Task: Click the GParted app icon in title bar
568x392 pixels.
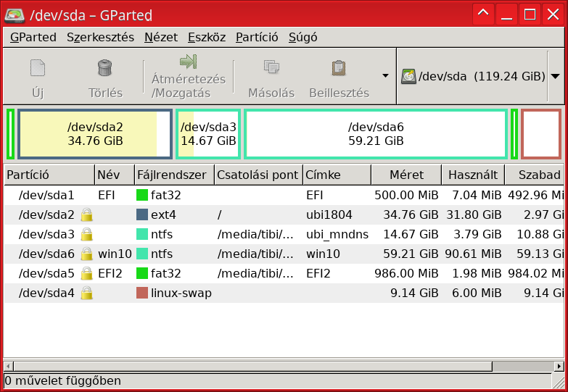Action: click(14, 15)
